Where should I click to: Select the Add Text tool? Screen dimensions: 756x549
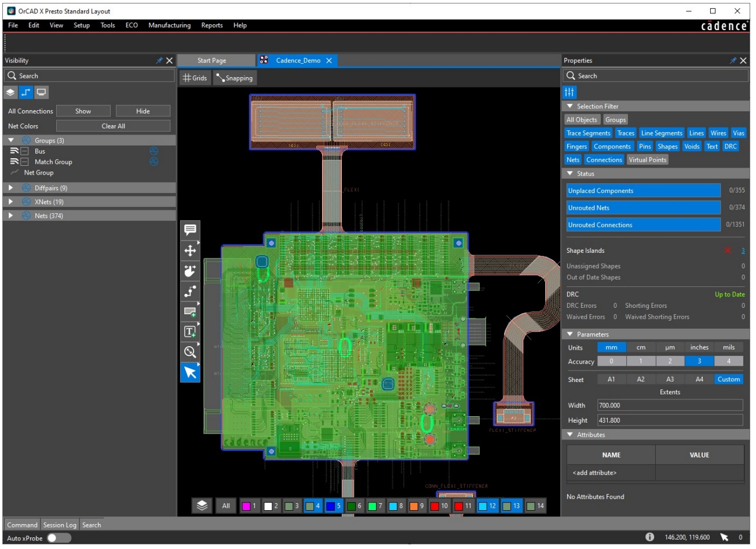(x=191, y=330)
